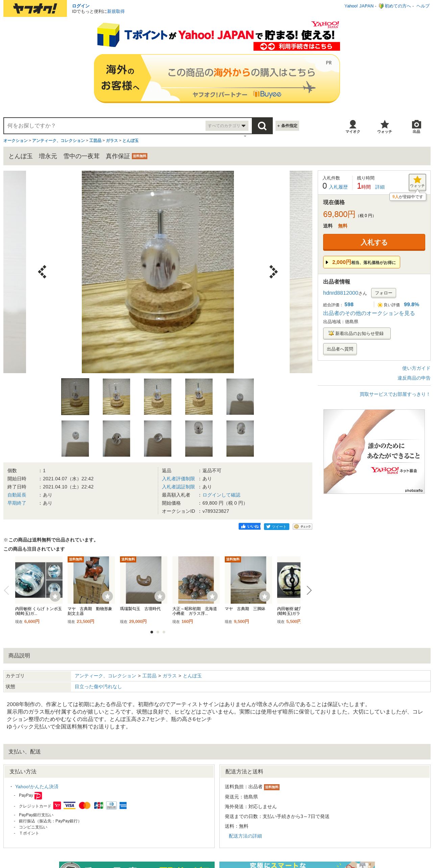Select the fifth product thumbnail image
The image size is (434, 868).
pos(240,396)
